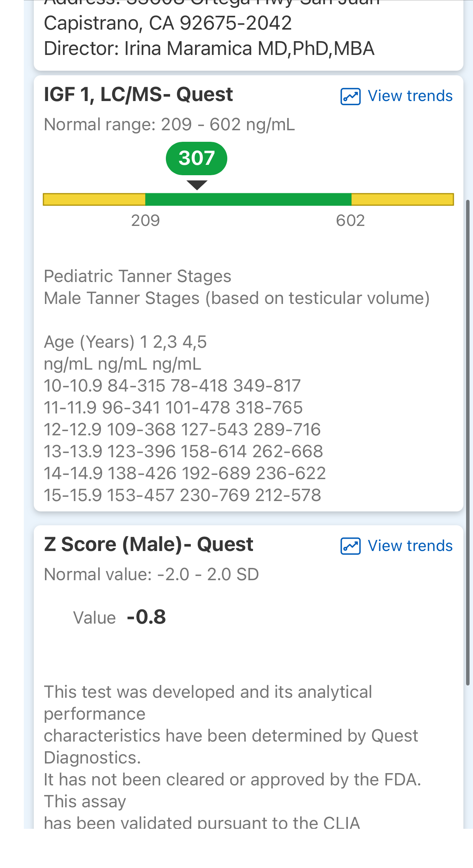Open View trends link for Z Score (Male)
This screenshot has height=868, width=473.
coord(410,546)
